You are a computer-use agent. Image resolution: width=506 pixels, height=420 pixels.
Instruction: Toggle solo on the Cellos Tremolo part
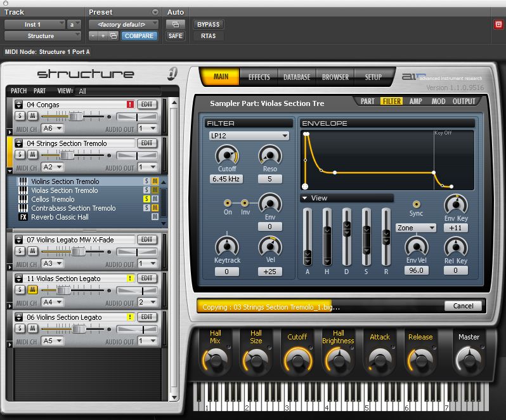(x=146, y=199)
